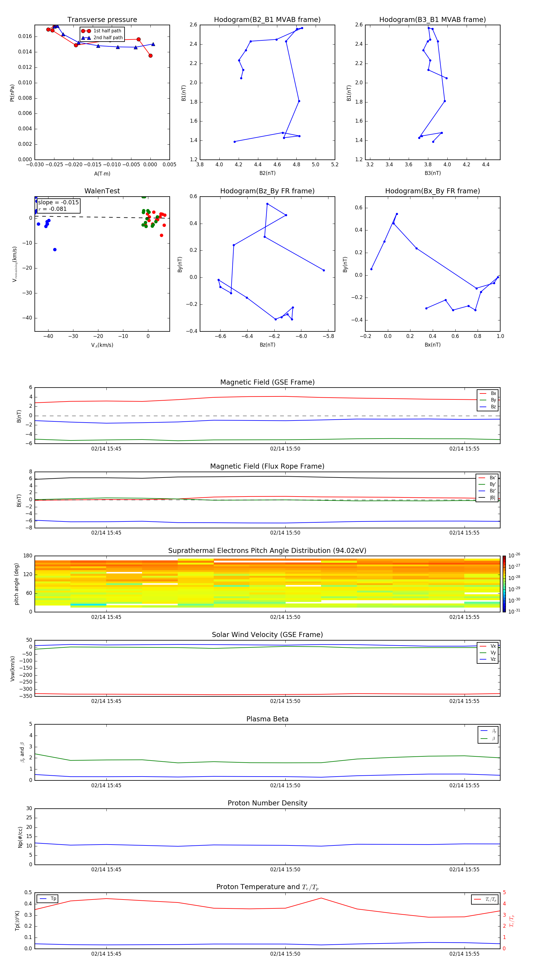Click the 'Pt(nPa)' y-axis label
Viewport: 535px width, 980px height.
[12, 93]
